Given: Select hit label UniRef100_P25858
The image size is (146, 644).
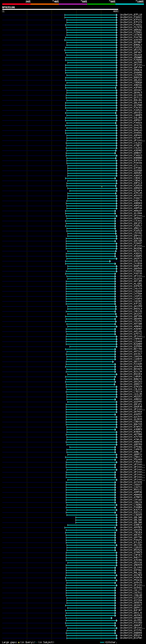Looking at the screenshot, I should [x=131, y=60].
